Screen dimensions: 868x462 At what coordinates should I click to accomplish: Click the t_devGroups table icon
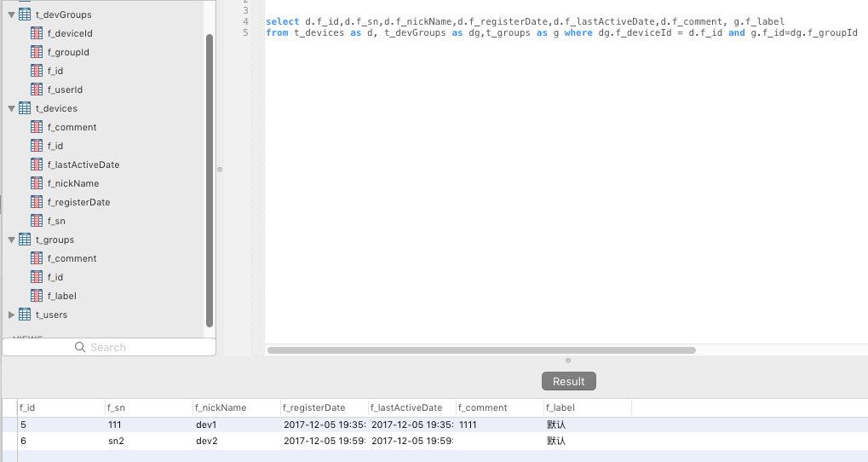[x=25, y=14]
